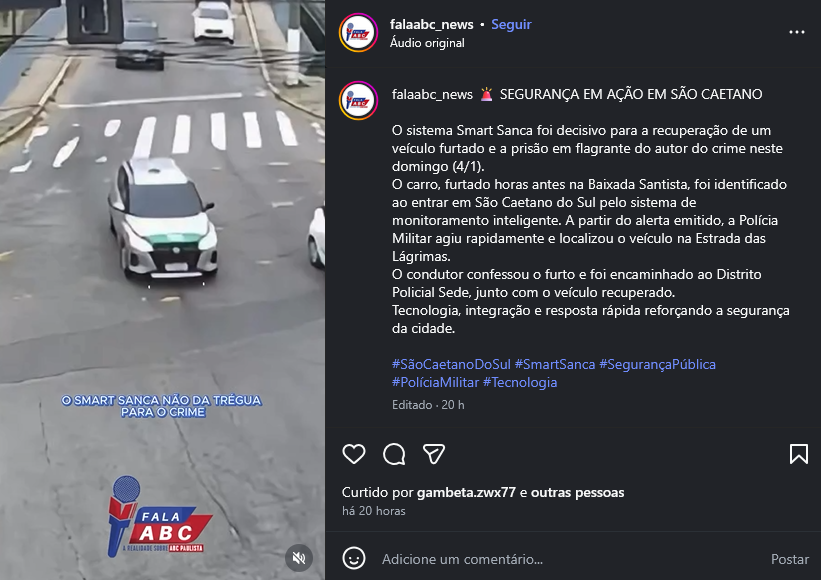Open hashtag #Tecnologia
This screenshot has width=821, height=580.
pyautogui.click(x=520, y=383)
